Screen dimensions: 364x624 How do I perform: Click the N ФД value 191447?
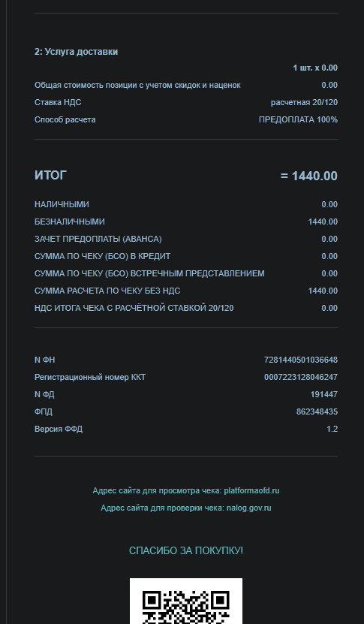(323, 394)
